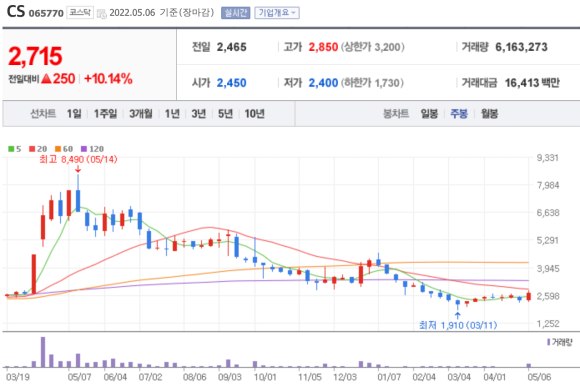Viewport: 580px width, 392px height.
Task: Click the red 20 moving-average legend swatch
Action: pos(32,149)
